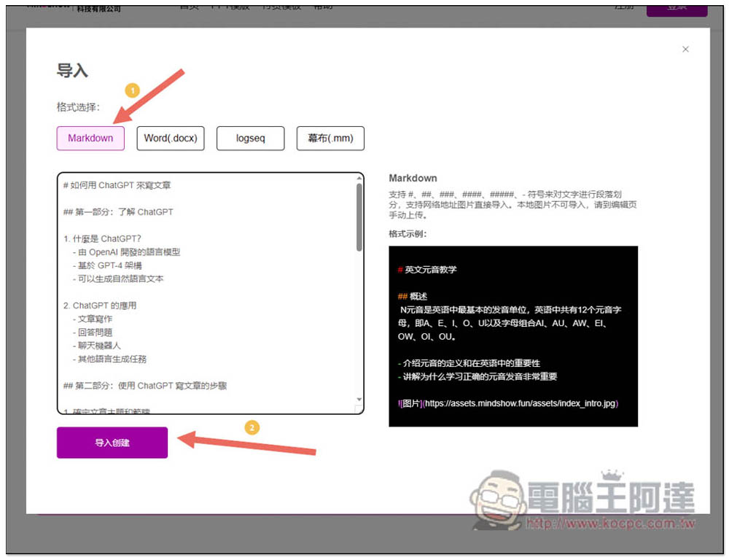Click the line '# 如何用 ChatGPT 來寫文章'

tap(117, 185)
